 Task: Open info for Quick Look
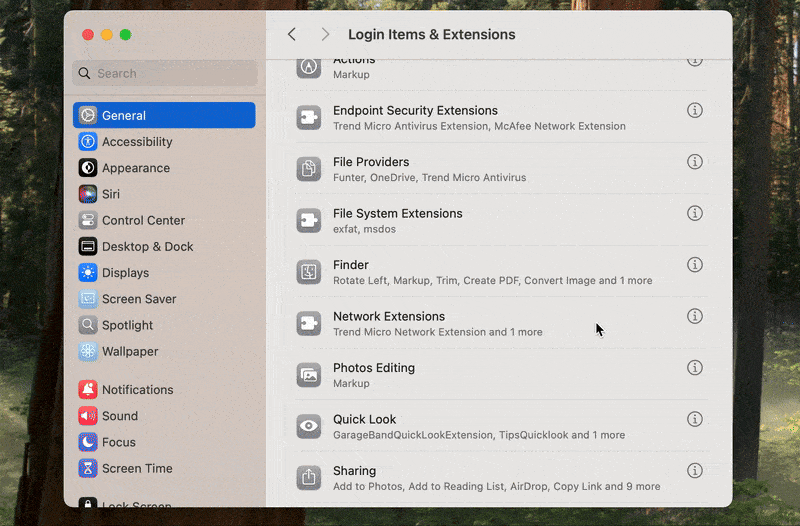[x=694, y=419]
